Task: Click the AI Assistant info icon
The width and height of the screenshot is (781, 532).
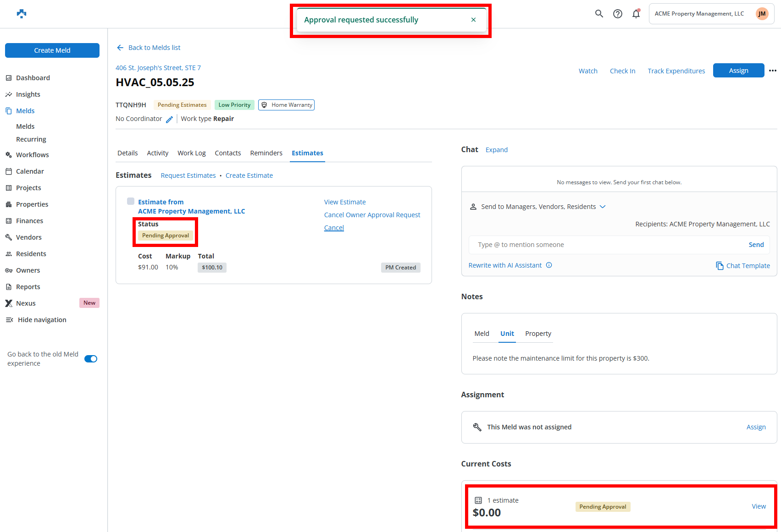Action: tap(549, 265)
